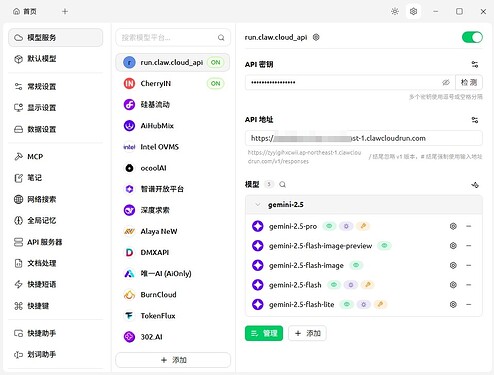Open settings for gemini-2.5-flash-image

click(453, 265)
